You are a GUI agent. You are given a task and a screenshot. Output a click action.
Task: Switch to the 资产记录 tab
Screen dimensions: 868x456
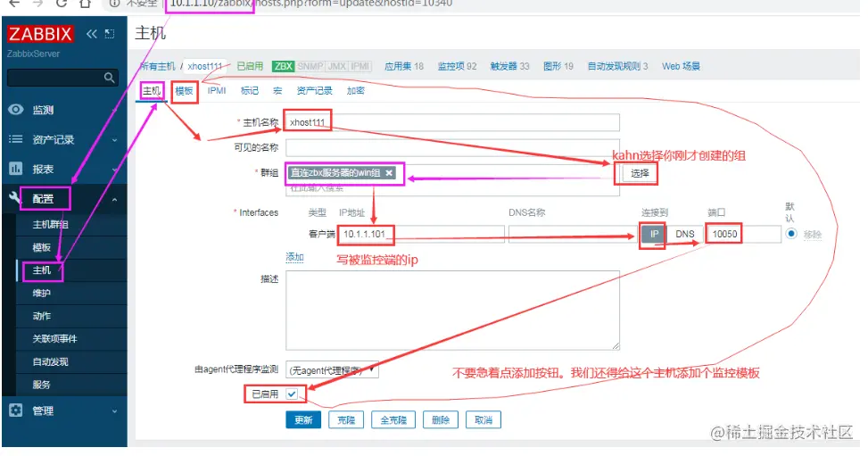pyautogui.click(x=314, y=90)
